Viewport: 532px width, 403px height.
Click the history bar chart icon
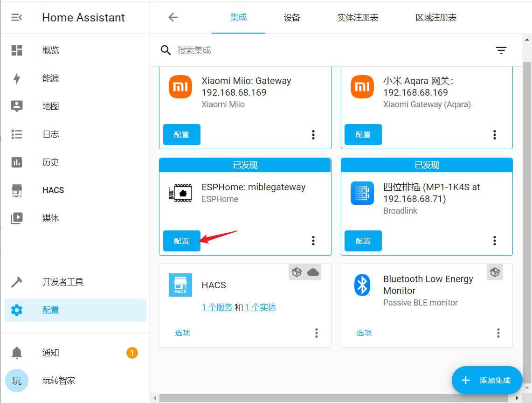point(17,162)
